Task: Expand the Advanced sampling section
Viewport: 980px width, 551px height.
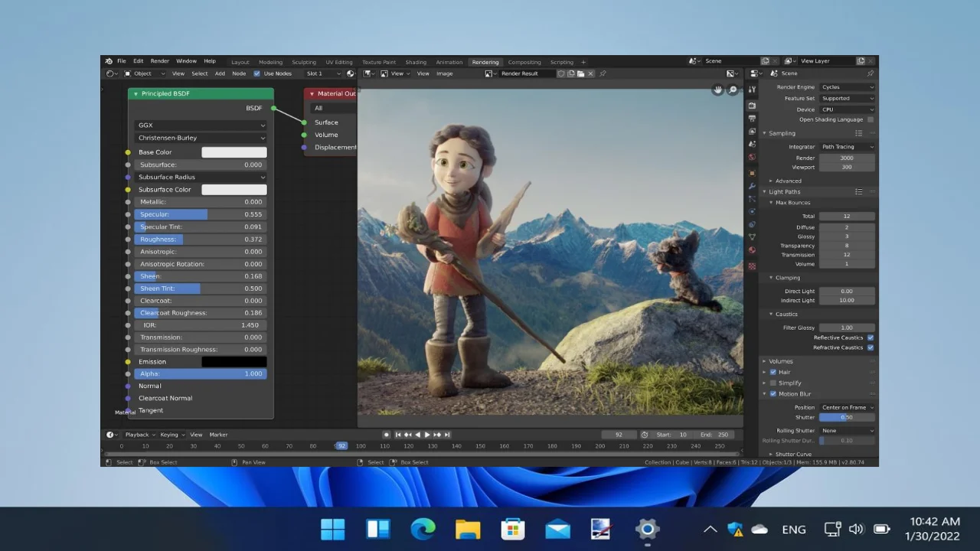Action: [787, 181]
